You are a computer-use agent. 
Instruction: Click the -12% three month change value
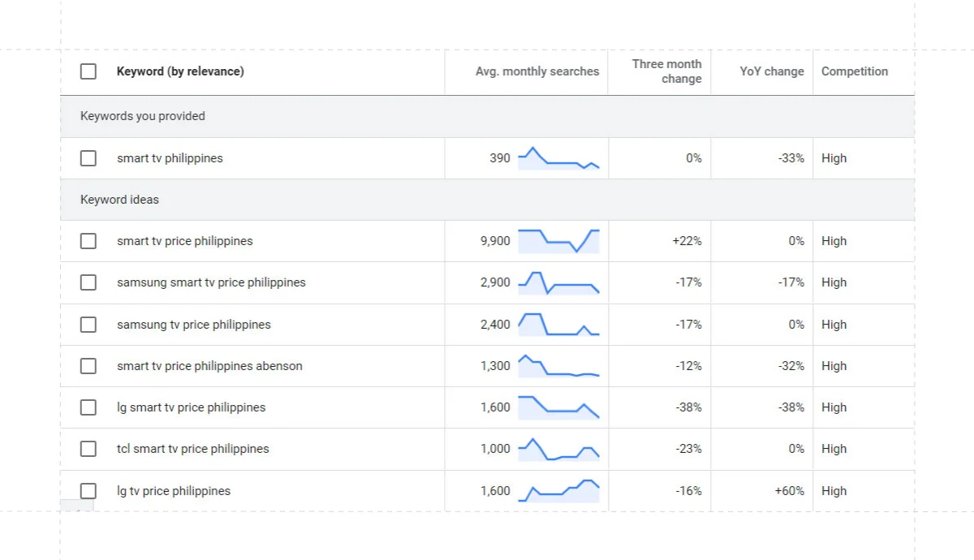tap(688, 366)
